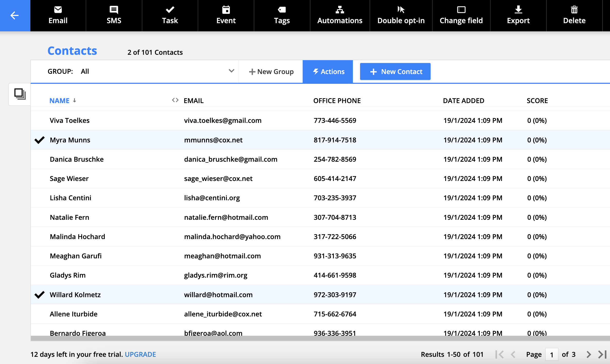Open contact Gladys Rim
Viewport: 610px width, 364px height.
68,275
